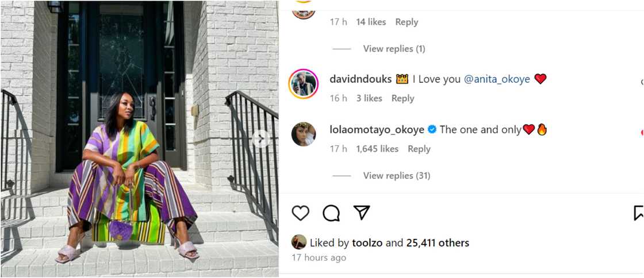Reply to lolaomotayo_okoye comment
Image resolution: width=644 pixels, height=278 pixels.
pos(419,149)
